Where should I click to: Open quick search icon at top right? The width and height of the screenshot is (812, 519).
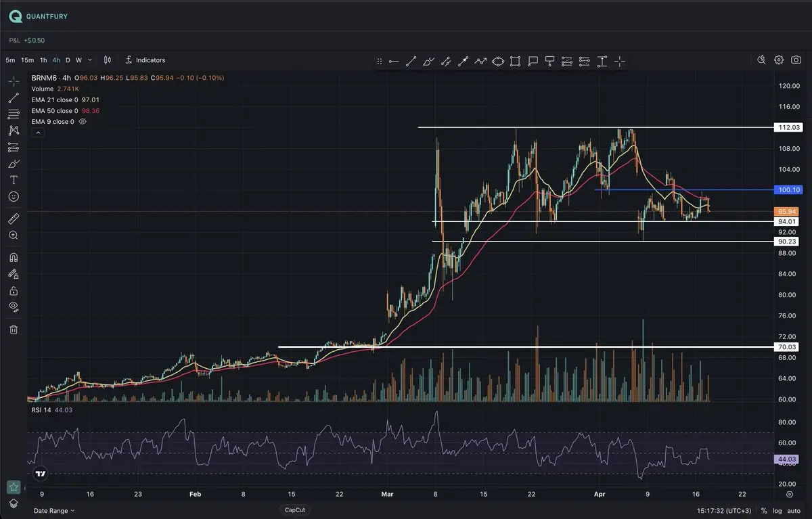761,60
